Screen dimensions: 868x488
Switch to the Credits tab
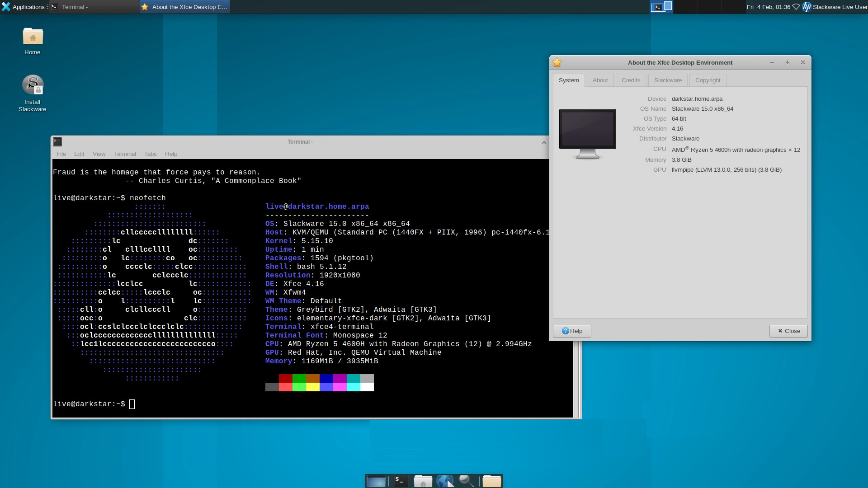click(x=631, y=80)
